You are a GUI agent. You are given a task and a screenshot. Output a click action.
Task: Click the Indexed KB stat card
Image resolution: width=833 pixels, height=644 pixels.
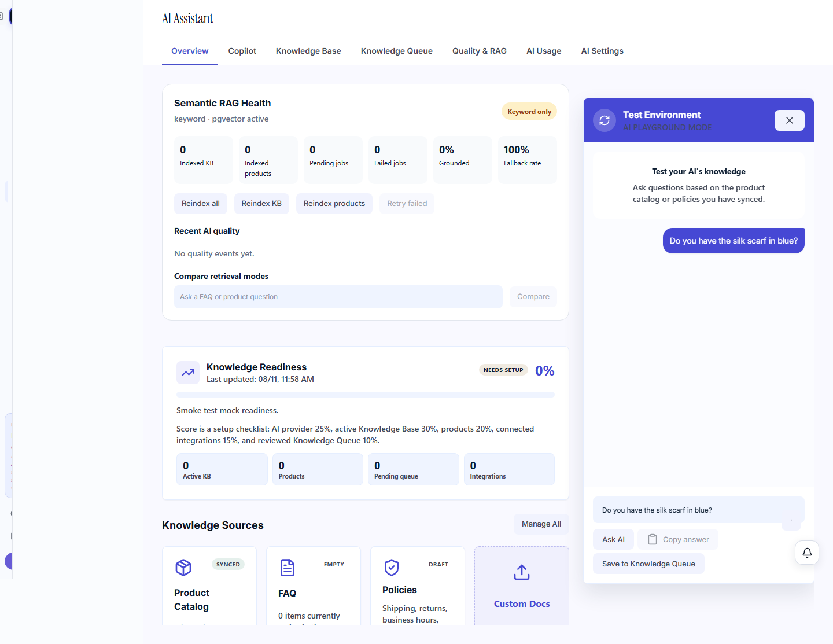204,160
